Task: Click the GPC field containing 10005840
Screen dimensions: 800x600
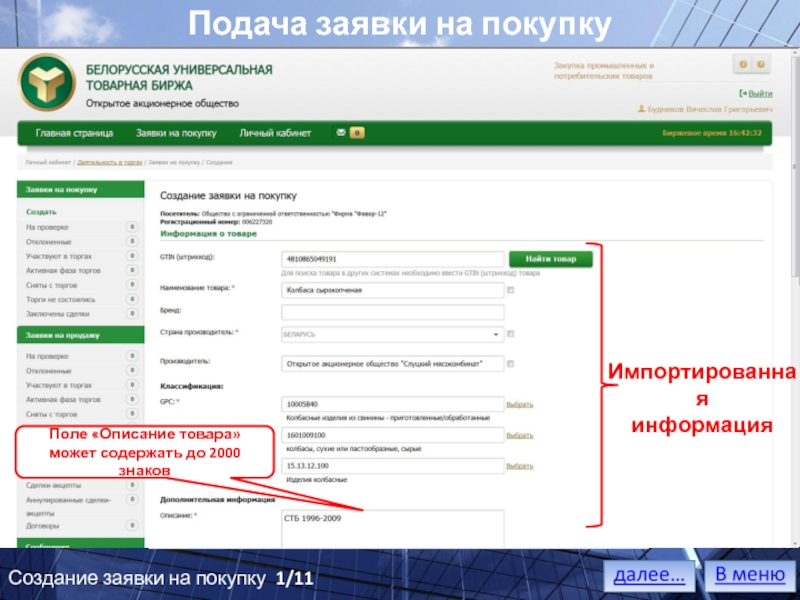Action: 392,404
